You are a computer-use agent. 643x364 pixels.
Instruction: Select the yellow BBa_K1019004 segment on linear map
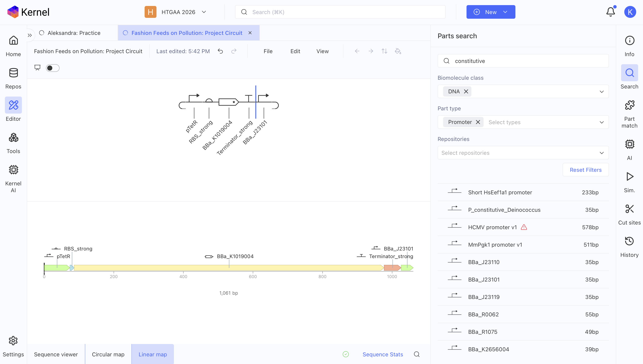point(229,268)
